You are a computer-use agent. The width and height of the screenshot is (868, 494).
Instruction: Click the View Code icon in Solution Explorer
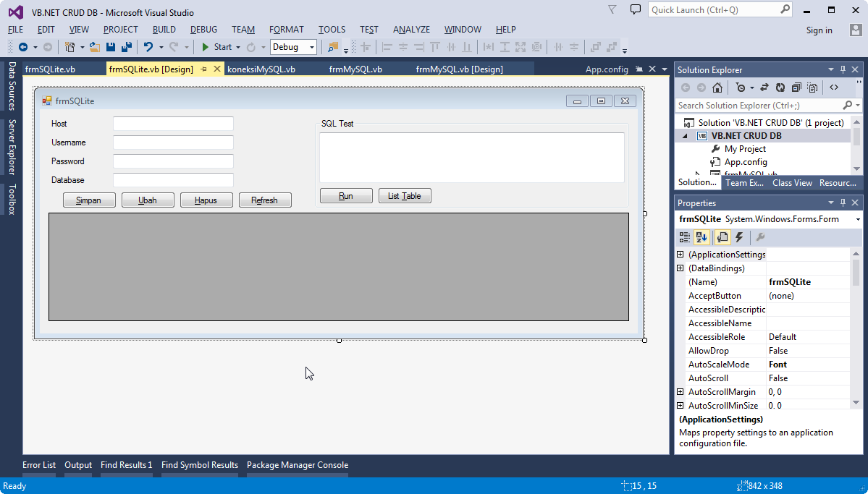point(834,88)
